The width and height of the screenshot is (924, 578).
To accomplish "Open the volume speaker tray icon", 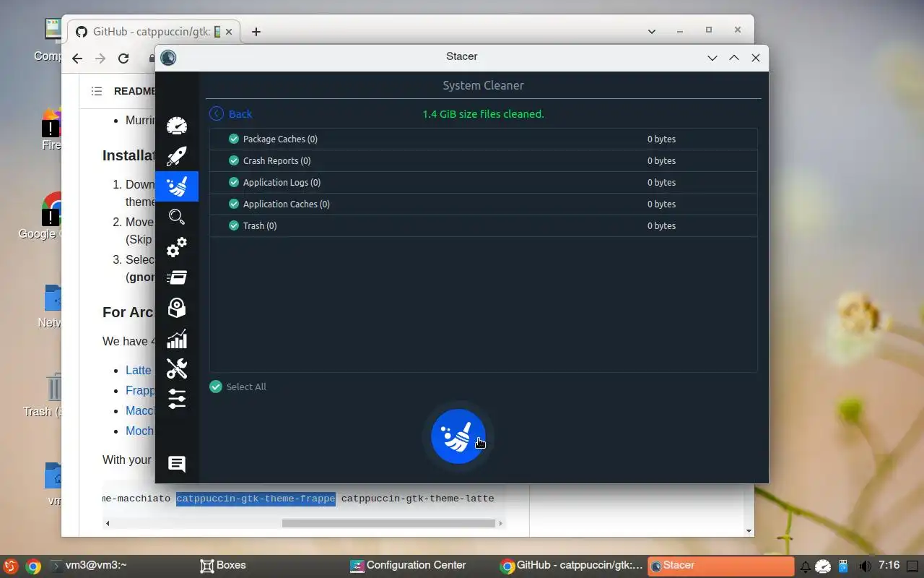I will pos(864,566).
